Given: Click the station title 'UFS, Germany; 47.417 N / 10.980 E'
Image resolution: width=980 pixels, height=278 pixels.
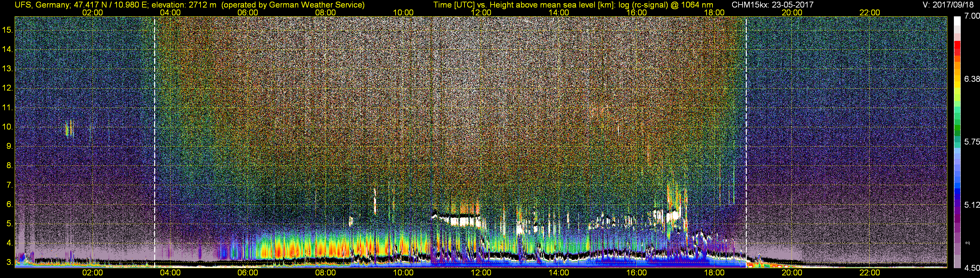Looking at the screenshot, I should coord(82,5).
